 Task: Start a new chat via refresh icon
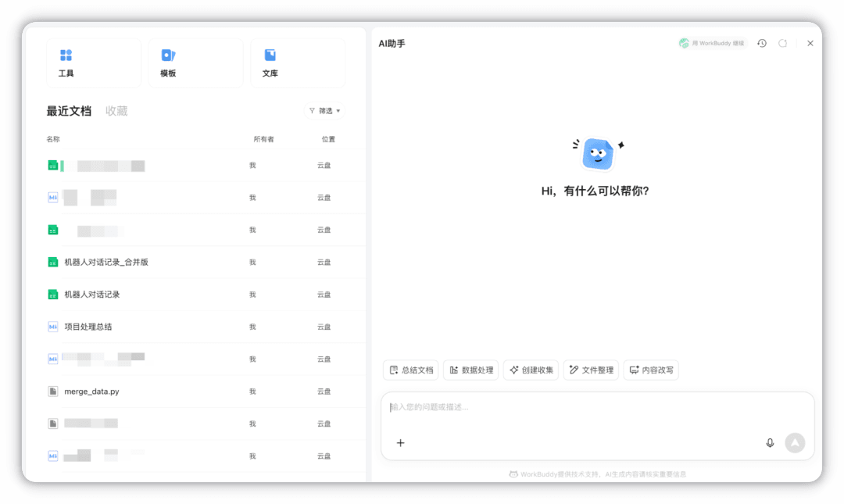[782, 43]
